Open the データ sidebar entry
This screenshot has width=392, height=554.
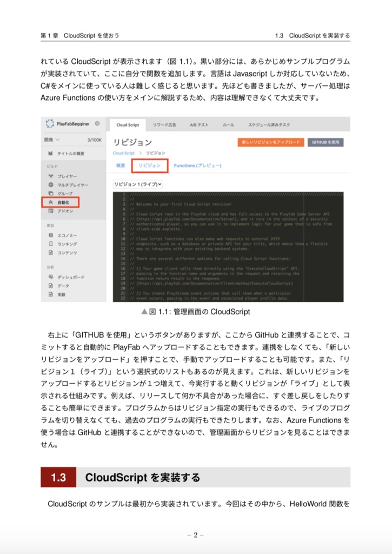[x=63, y=286]
